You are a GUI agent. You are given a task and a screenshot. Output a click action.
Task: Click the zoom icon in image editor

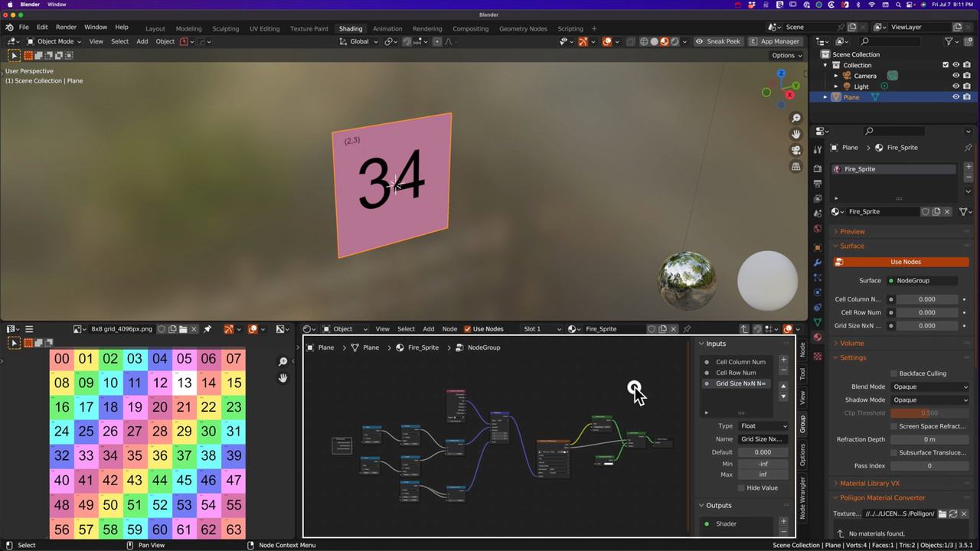click(x=283, y=361)
